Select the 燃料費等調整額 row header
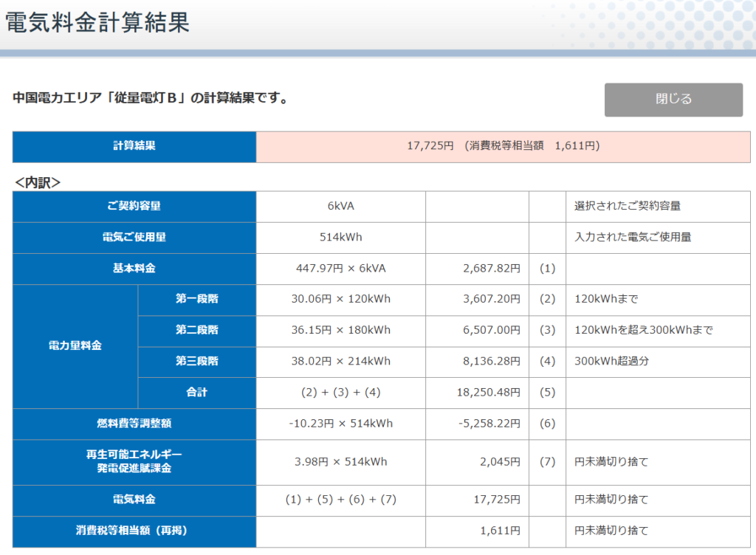Screen dimensions: 756x555 click(x=134, y=424)
